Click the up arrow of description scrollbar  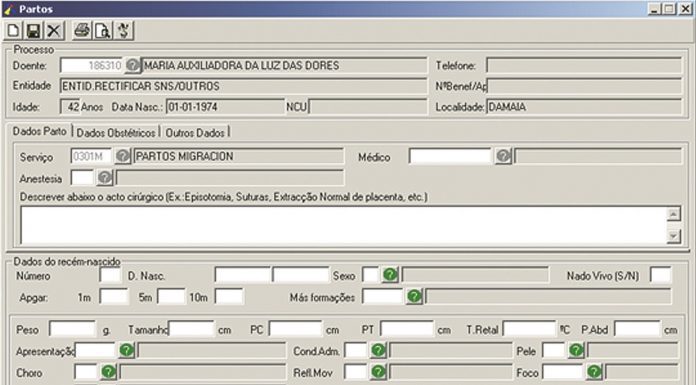click(673, 214)
